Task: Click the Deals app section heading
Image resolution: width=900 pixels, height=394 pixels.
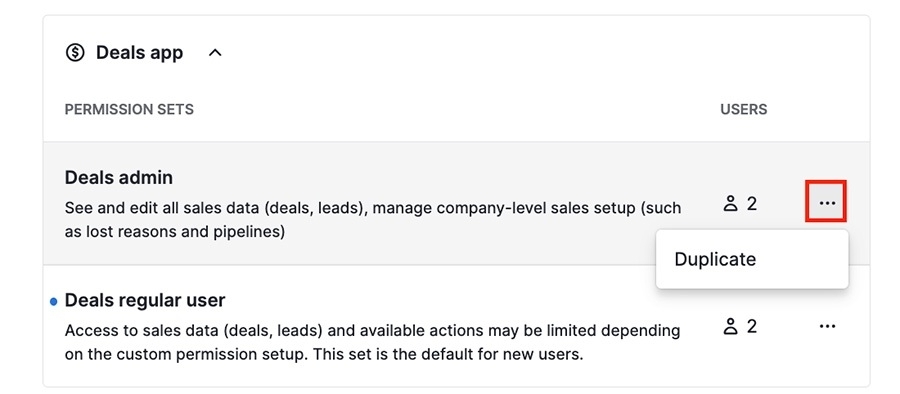Action: pyautogui.click(x=139, y=53)
